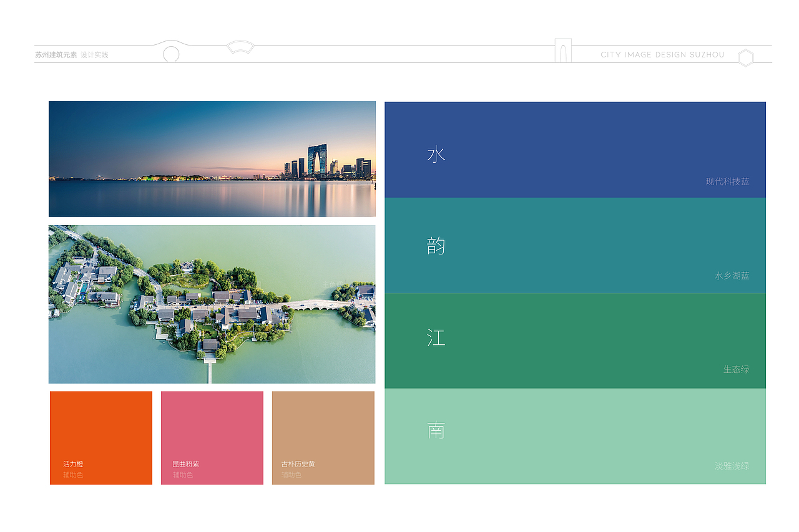Click the round moon-gate icon in header

click(171, 55)
